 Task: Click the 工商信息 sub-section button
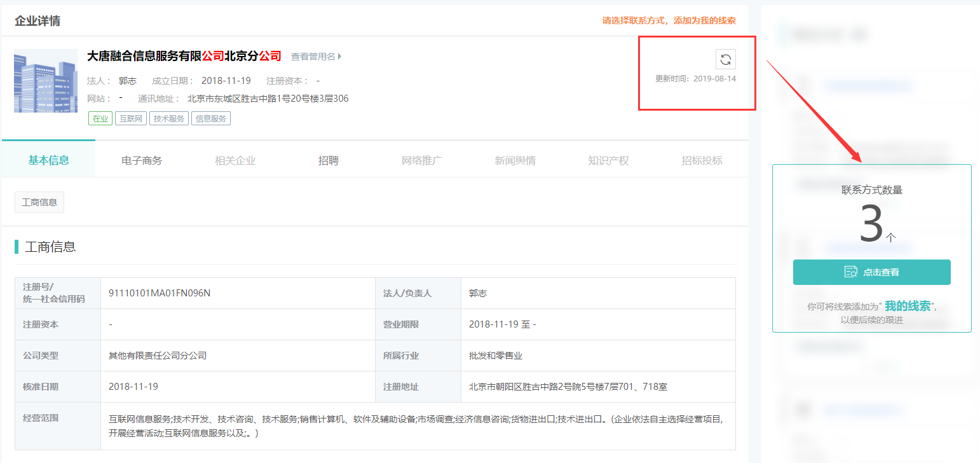click(39, 202)
